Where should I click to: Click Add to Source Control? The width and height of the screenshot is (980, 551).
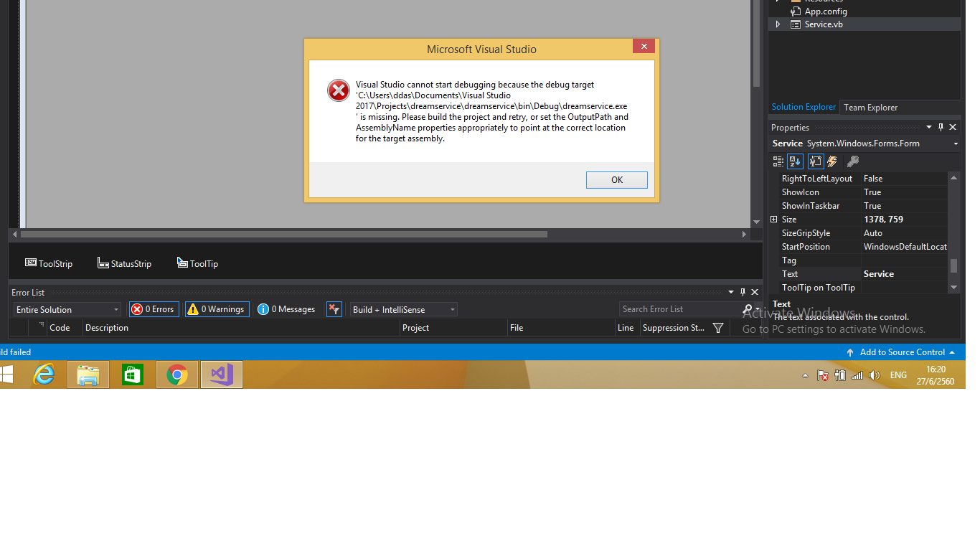coord(902,352)
